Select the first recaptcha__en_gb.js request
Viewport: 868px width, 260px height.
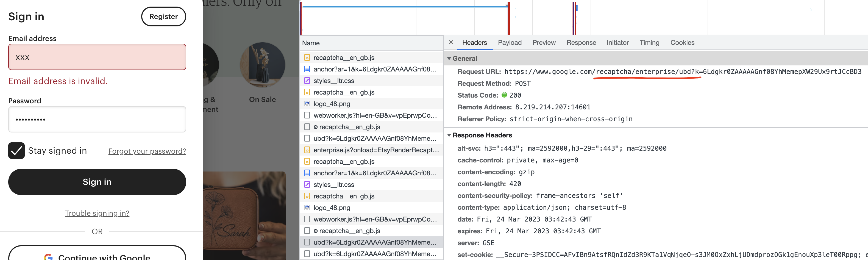click(x=371, y=58)
